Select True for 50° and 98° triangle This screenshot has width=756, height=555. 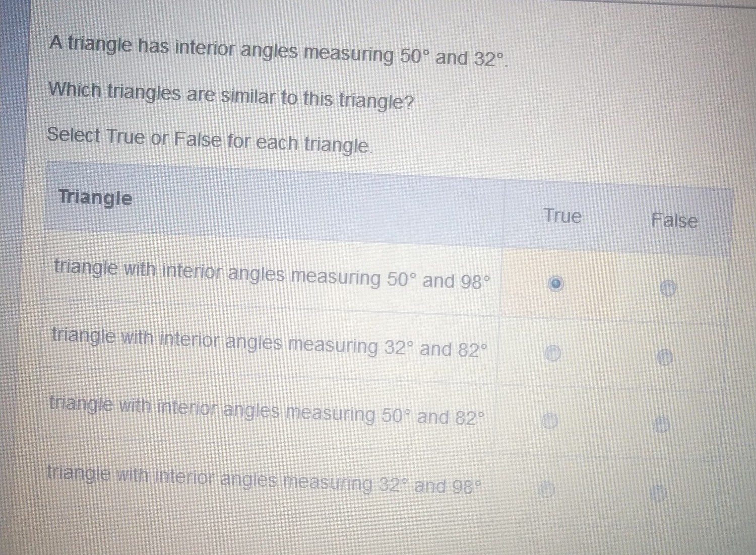tap(555, 284)
